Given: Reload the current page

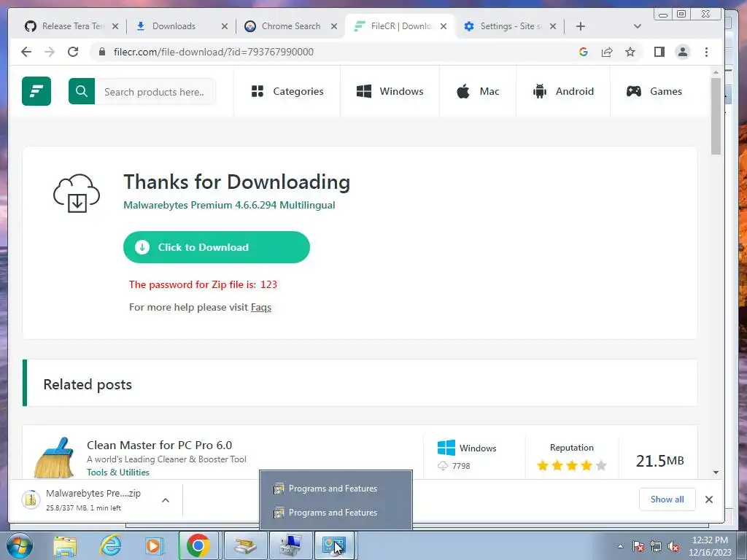Looking at the screenshot, I should click(73, 52).
